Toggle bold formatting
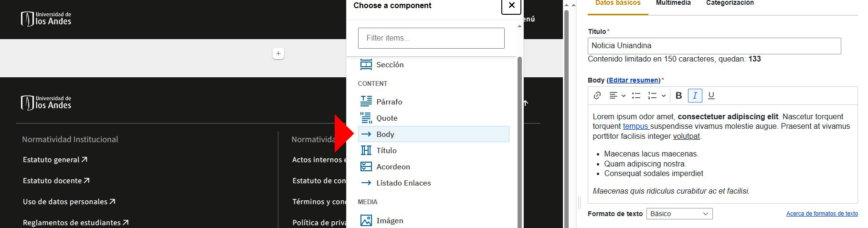The width and height of the screenshot is (868, 228). [x=678, y=95]
